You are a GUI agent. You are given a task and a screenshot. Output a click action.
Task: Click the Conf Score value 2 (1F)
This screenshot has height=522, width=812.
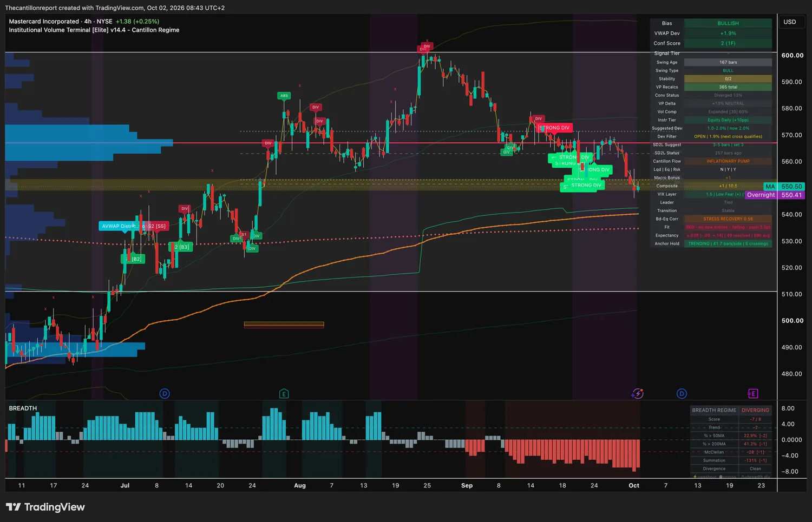tap(728, 43)
